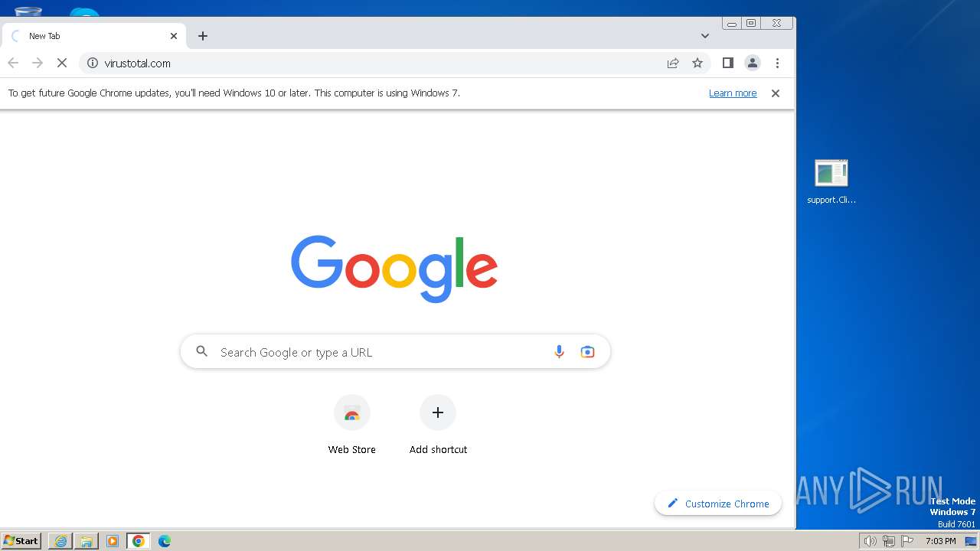Go back with the Chrome back arrow
Screen dimensions: 980x551
coord(13,64)
